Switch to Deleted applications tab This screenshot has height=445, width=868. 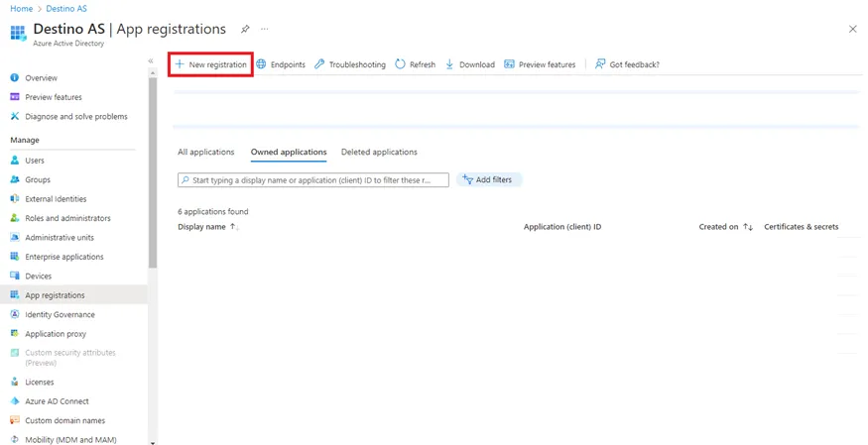[x=379, y=153]
